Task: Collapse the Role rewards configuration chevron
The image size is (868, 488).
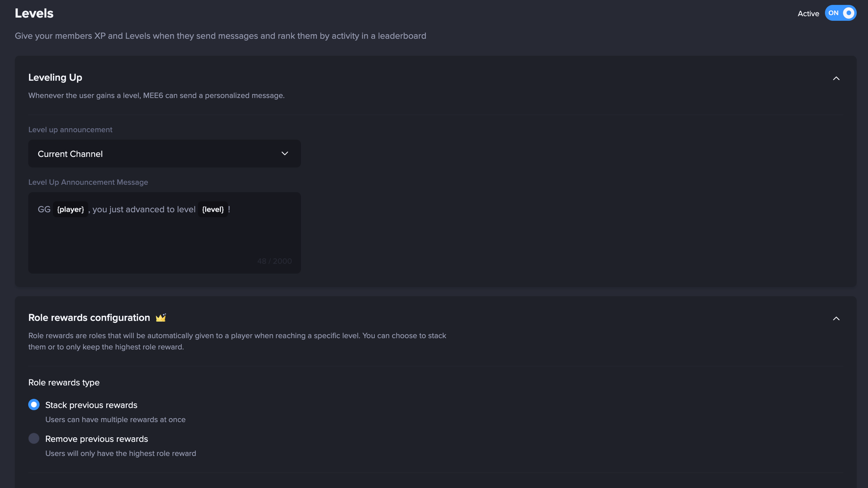Action: [836, 319]
